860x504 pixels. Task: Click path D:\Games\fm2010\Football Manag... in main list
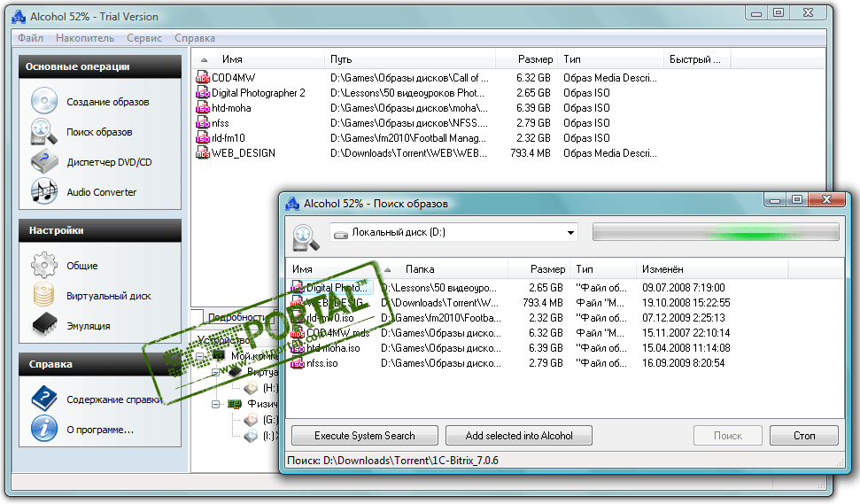408,138
